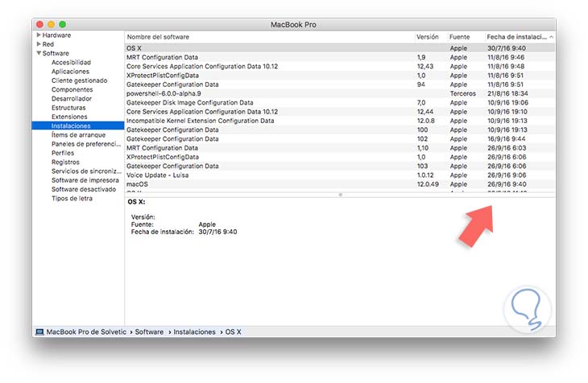588x383 pixels.
Task: Click the 16/9/16 9:44 date cell
Action: click(x=507, y=138)
